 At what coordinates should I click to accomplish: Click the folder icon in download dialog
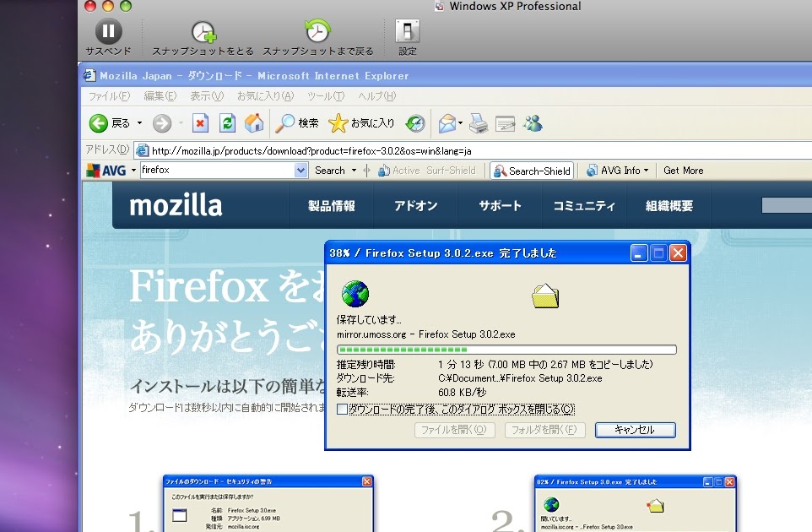545,296
